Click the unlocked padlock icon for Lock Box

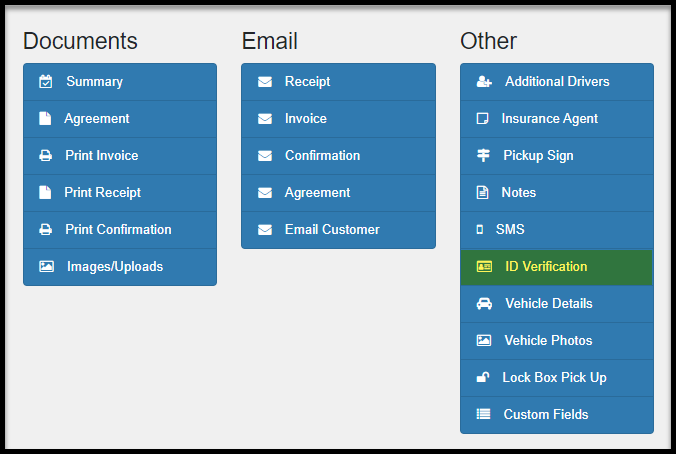tap(483, 377)
